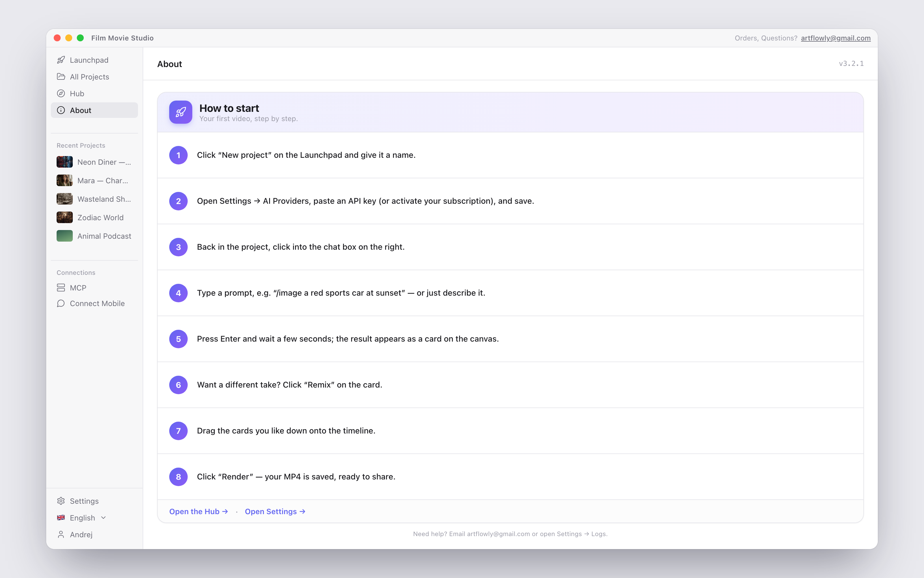
Task: Click the 'Drag the cards you like' step text
Action: 286,431
